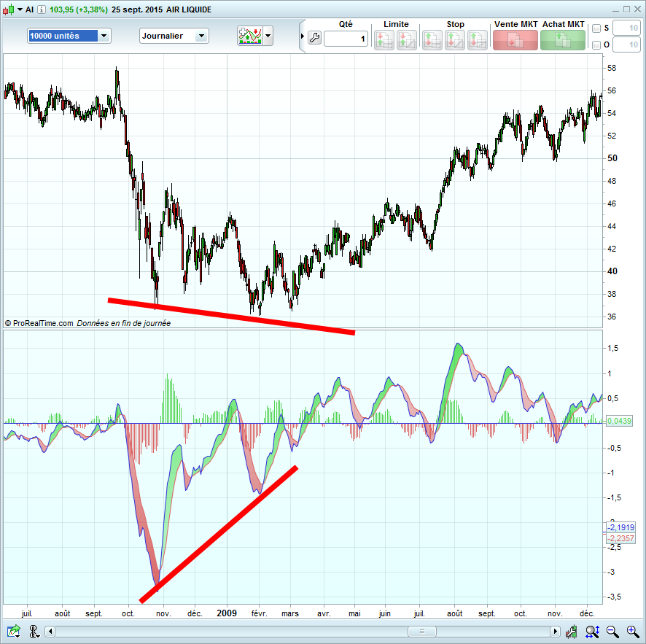Expand the indicator icon dropdown arrow

click(268, 36)
